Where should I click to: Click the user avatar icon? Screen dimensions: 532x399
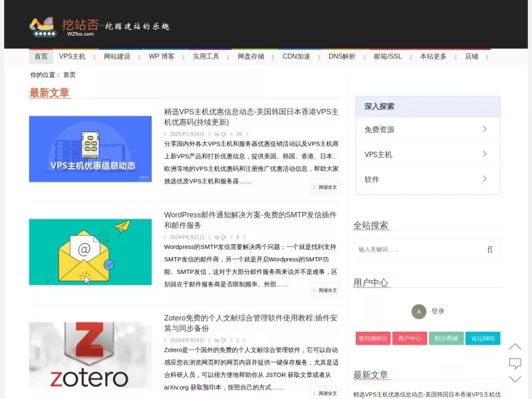(419, 312)
